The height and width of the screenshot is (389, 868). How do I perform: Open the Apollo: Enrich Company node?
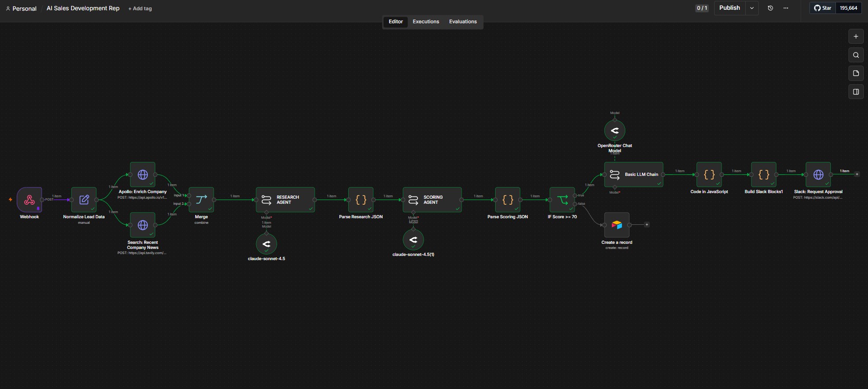pyautogui.click(x=143, y=174)
